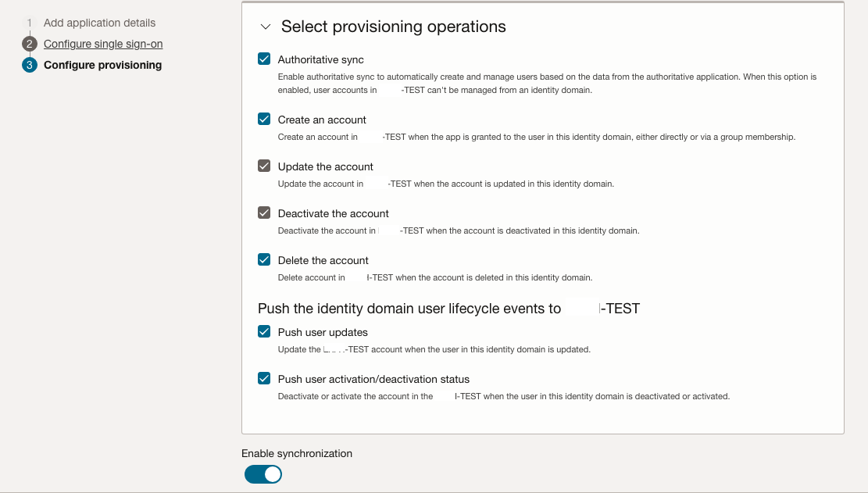This screenshot has height=493, width=868.
Task: Click the Select provisioning operations heading
Action: [x=393, y=26]
